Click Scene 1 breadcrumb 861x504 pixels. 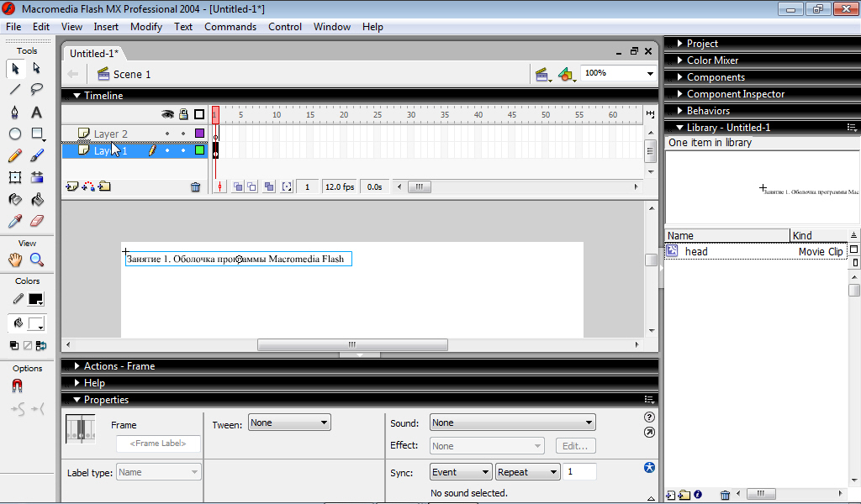click(x=124, y=75)
